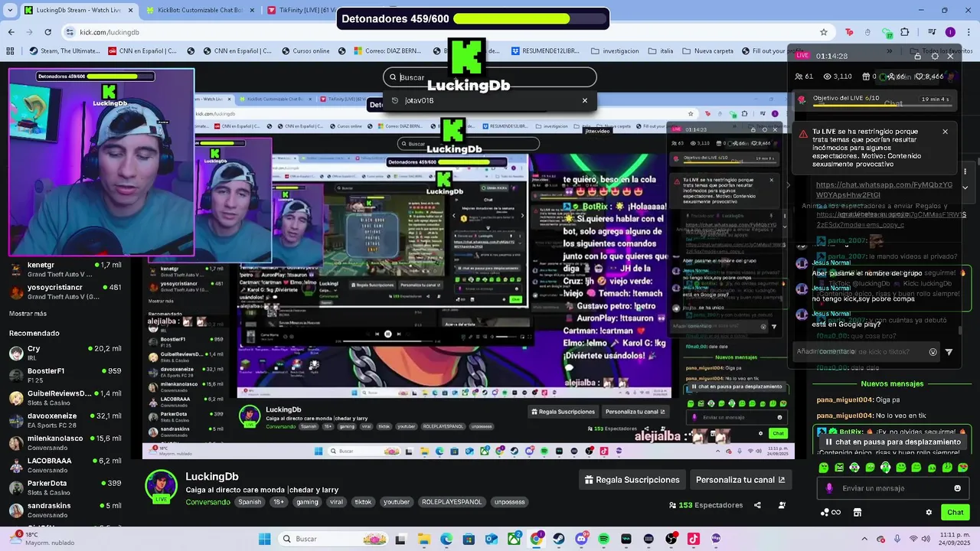This screenshot has height=551, width=980.
Task: Bookmark this page with the star icon
Action: [x=824, y=32]
